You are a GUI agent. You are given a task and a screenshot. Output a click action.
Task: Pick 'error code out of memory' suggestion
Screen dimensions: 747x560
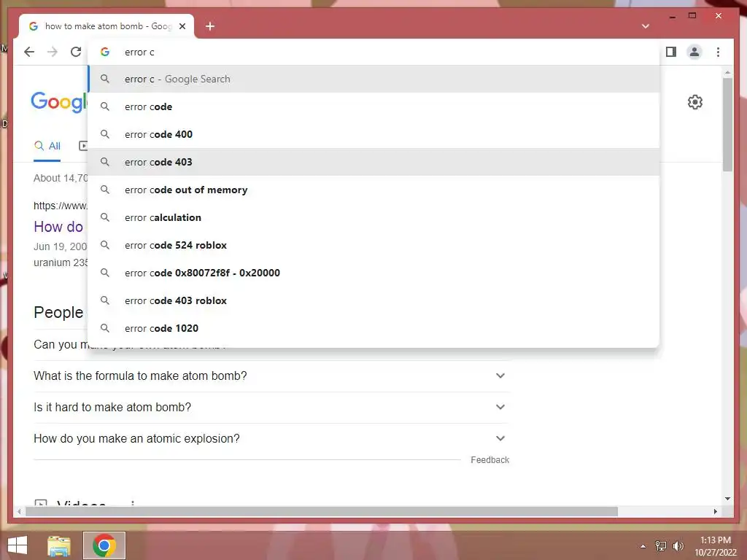[374, 190]
